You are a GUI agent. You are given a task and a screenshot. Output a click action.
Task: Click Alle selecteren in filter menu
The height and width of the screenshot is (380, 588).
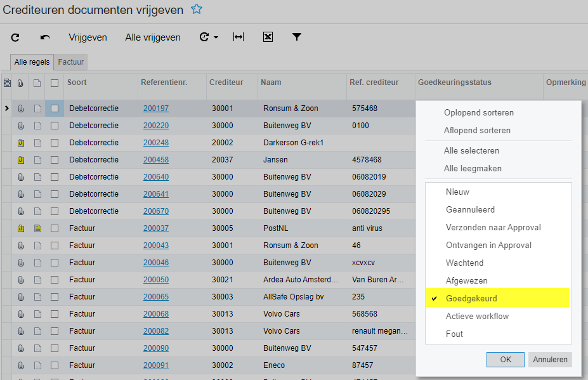point(471,150)
